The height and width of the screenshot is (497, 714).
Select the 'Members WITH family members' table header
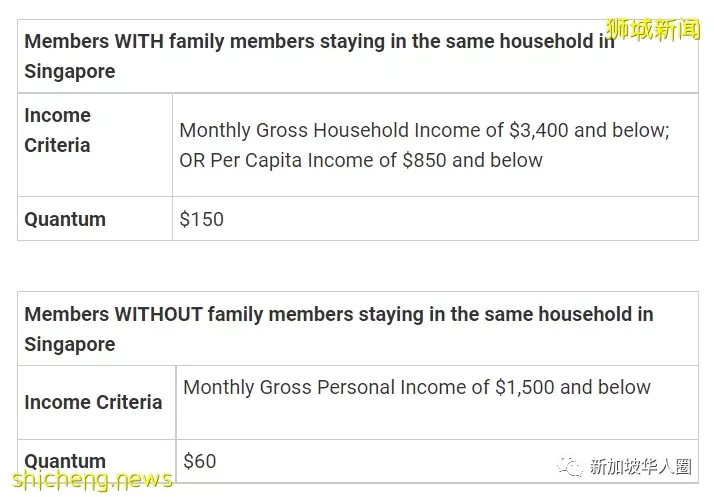(x=358, y=56)
